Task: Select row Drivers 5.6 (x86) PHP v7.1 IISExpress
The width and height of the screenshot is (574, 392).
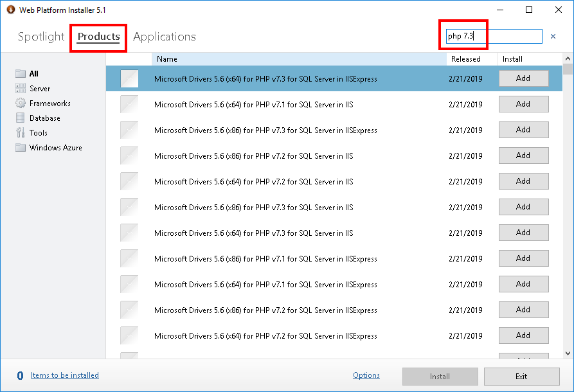Action: pos(334,258)
